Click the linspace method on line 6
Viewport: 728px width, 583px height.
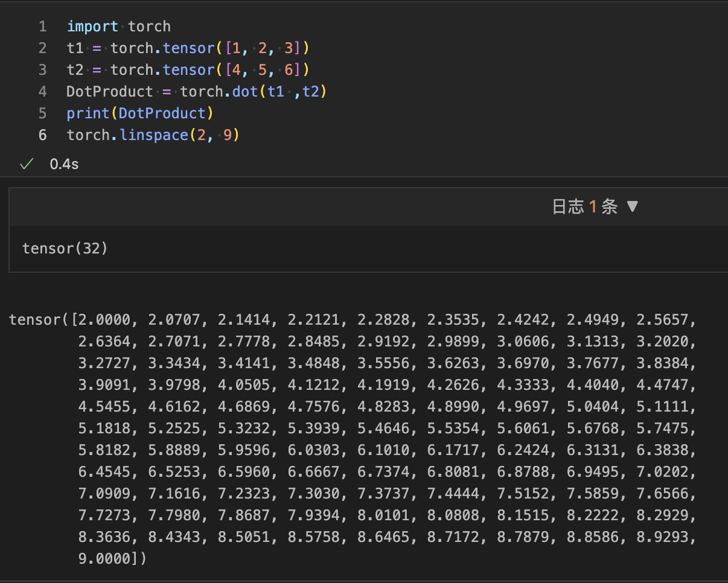pos(154,135)
